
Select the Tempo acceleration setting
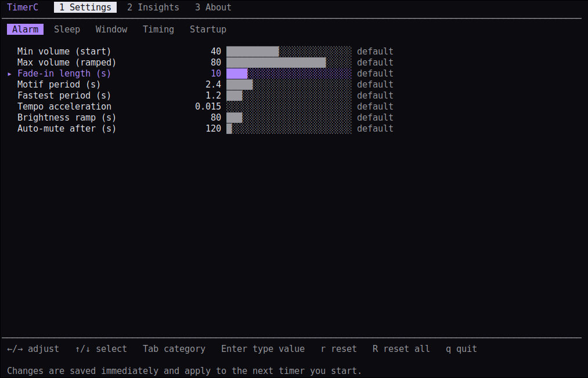(x=64, y=107)
